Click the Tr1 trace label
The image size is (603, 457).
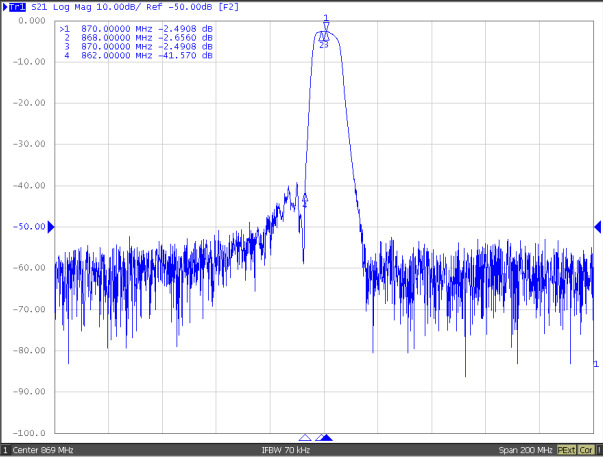tap(16, 7)
